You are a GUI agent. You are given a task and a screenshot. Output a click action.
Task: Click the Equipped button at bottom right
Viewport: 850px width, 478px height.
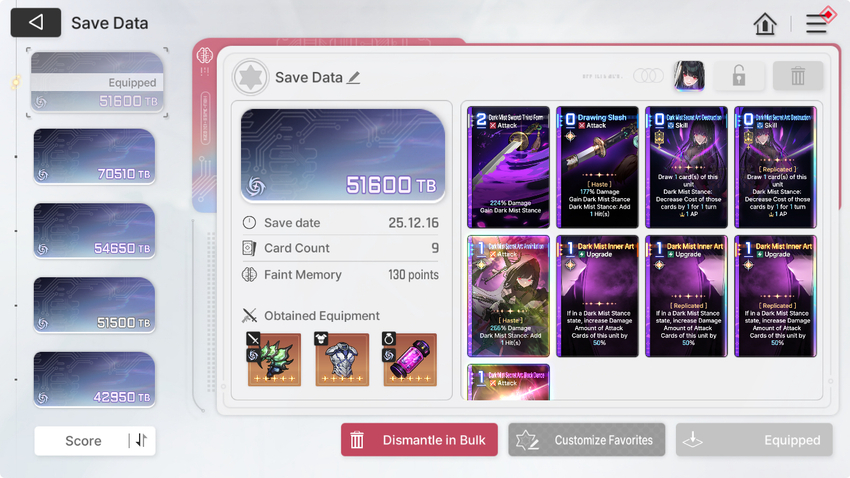[x=754, y=440]
